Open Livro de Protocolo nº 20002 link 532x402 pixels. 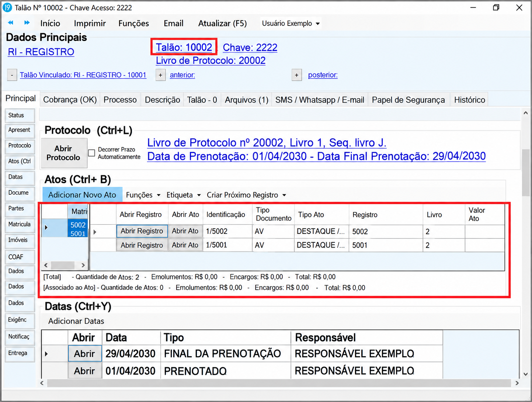point(267,143)
